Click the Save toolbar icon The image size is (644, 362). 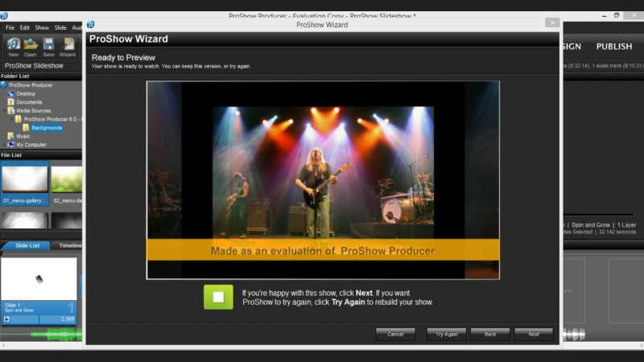(x=49, y=47)
